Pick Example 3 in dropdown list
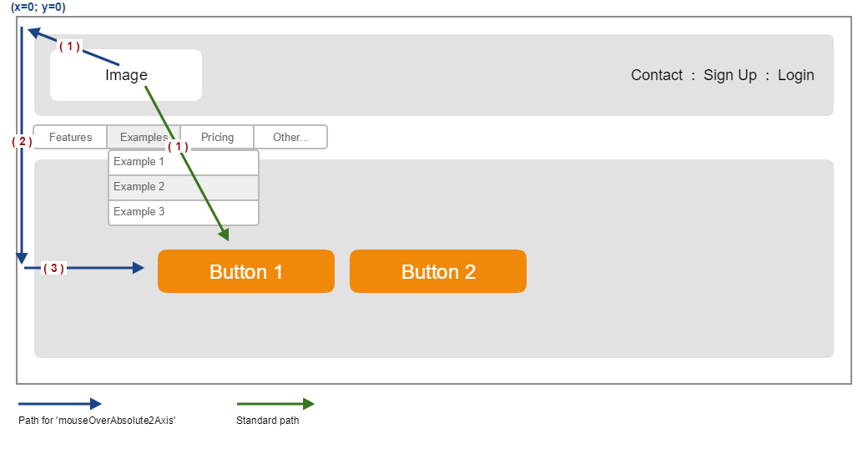Screen dimensions: 868x454 coord(184,212)
